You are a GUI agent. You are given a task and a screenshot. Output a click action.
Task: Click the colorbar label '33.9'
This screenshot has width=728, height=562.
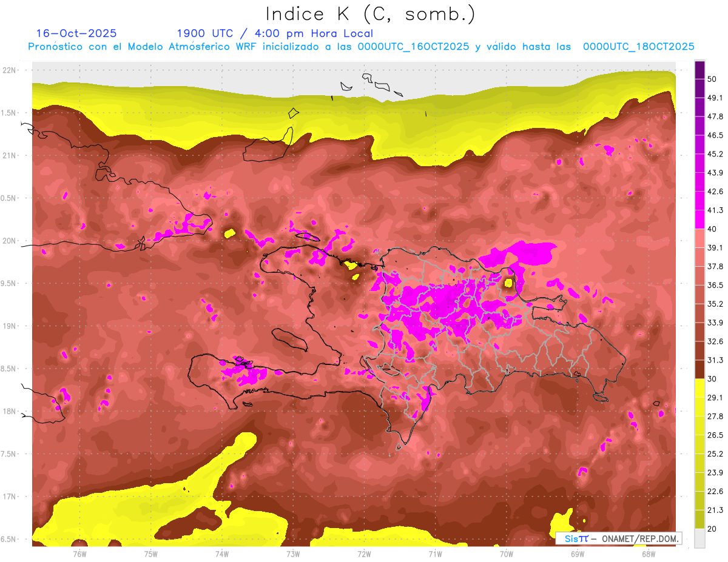715,323
